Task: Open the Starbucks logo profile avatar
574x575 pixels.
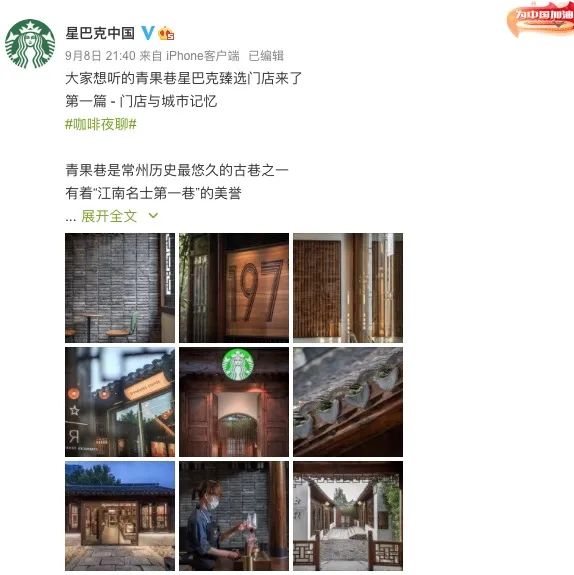Action: (x=30, y=44)
